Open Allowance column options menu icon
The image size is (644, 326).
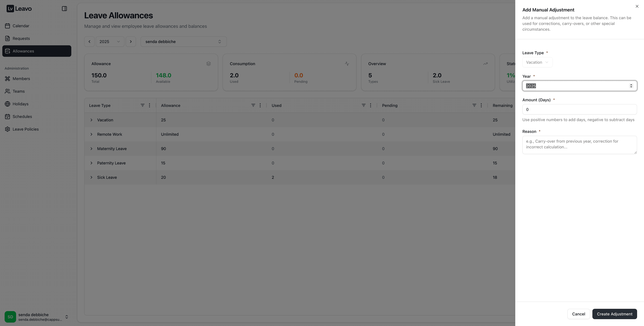tap(260, 105)
